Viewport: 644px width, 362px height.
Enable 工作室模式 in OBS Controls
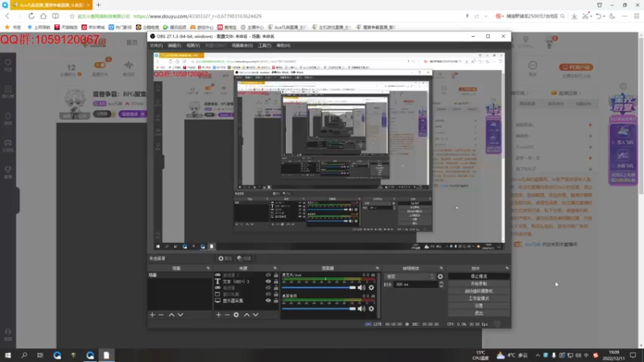(x=479, y=298)
